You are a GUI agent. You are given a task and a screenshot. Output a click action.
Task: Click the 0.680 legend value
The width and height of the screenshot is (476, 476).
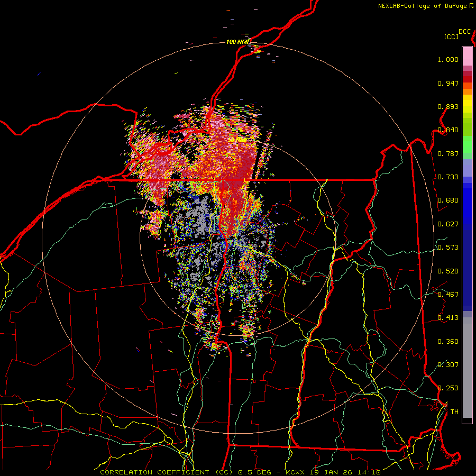[448, 200]
